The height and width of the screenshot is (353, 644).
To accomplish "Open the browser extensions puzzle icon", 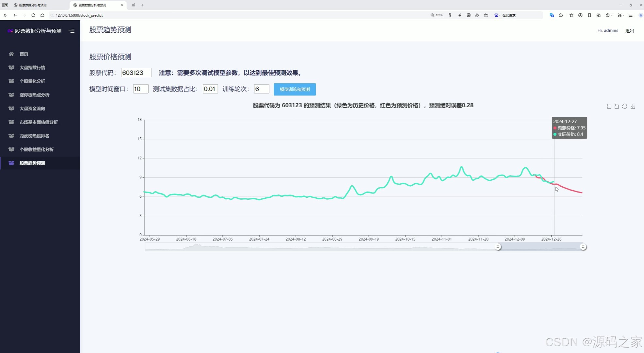I will pos(561,15).
